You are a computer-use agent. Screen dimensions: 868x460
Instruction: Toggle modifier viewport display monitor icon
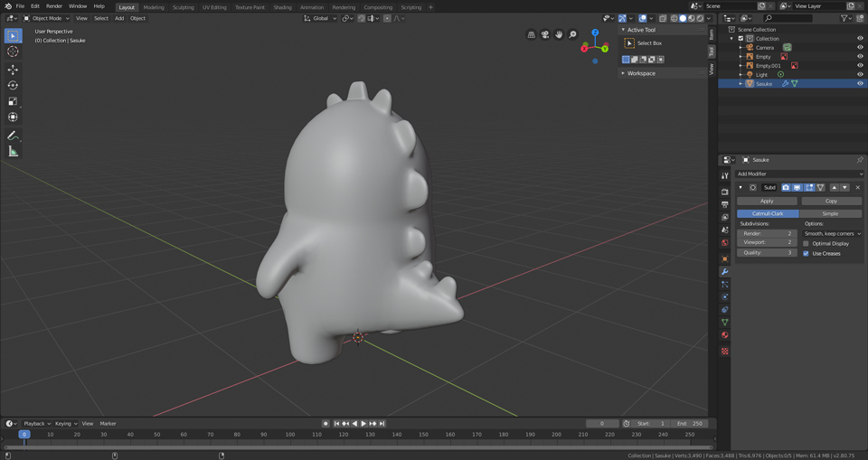pyautogui.click(x=797, y=188)
